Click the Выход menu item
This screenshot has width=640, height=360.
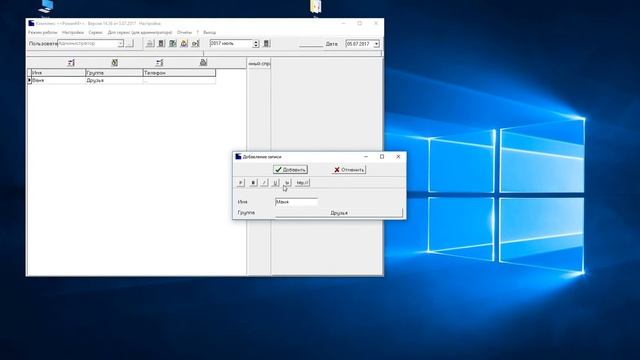[x=209, y=32]
